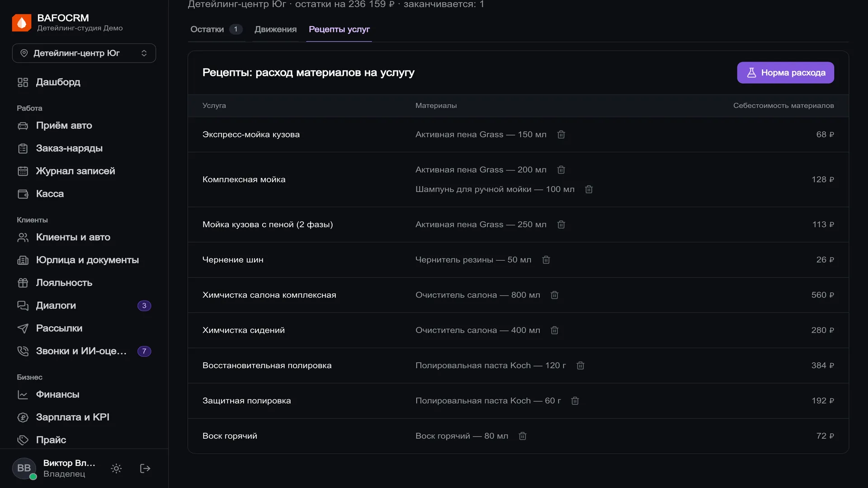Remove Полировальная паста Koch 120 г item

tap(580, 366)
